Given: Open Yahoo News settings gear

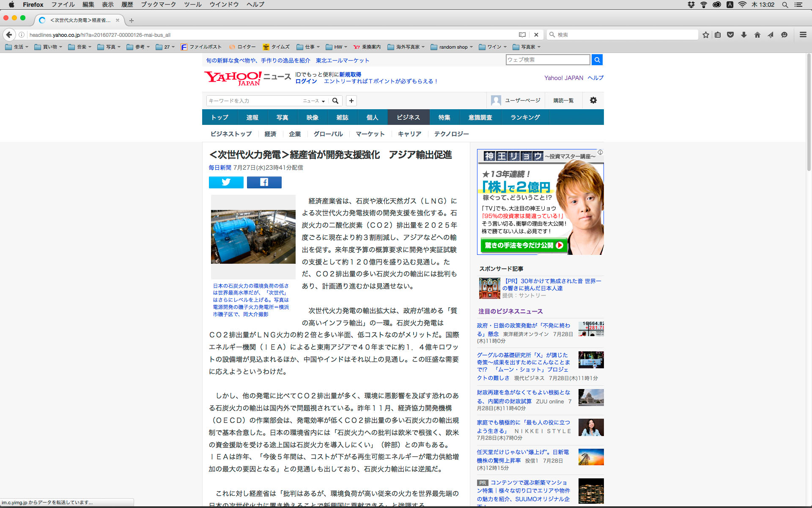Looking at the screenshot, I should (593, 100).
